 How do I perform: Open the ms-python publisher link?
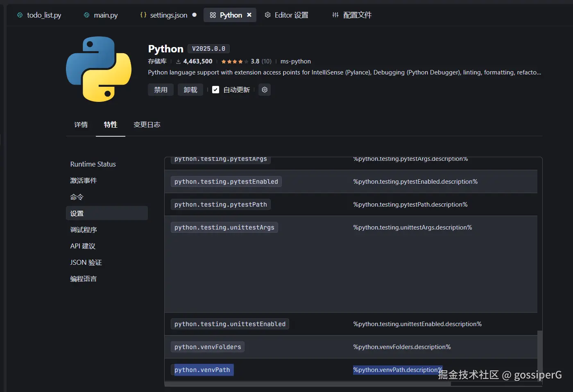click(x=295, y=61)
